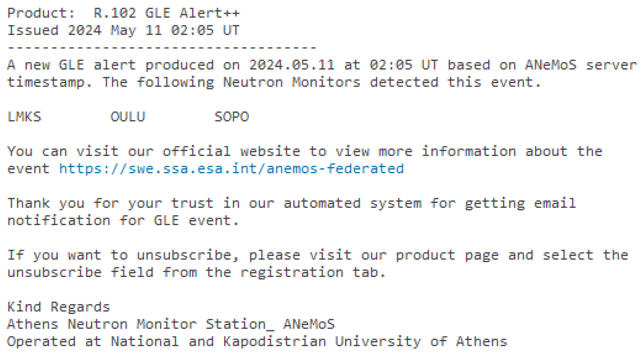644x353 pixels.
Task: Click the "National and Kapodistrian University" text
Action: point(266,342)
